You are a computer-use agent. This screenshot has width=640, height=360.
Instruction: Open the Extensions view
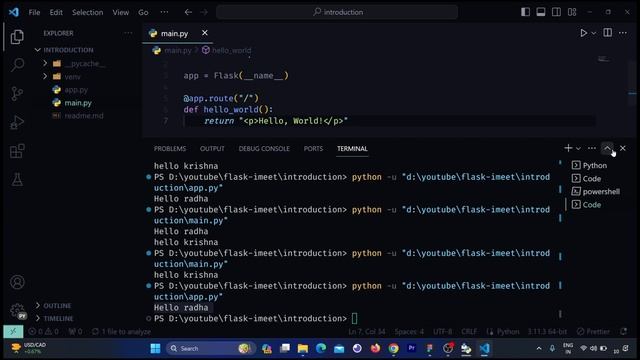[17, 151]
